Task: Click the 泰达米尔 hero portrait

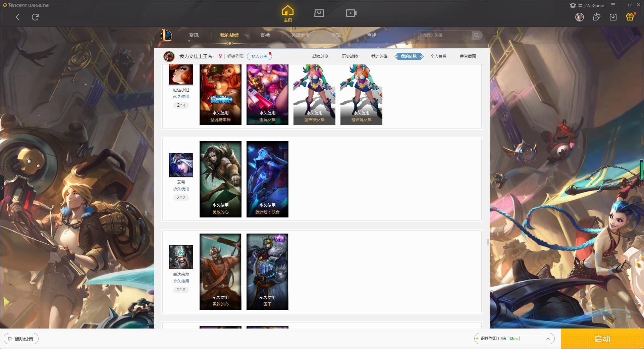Action: click(181, 257)
